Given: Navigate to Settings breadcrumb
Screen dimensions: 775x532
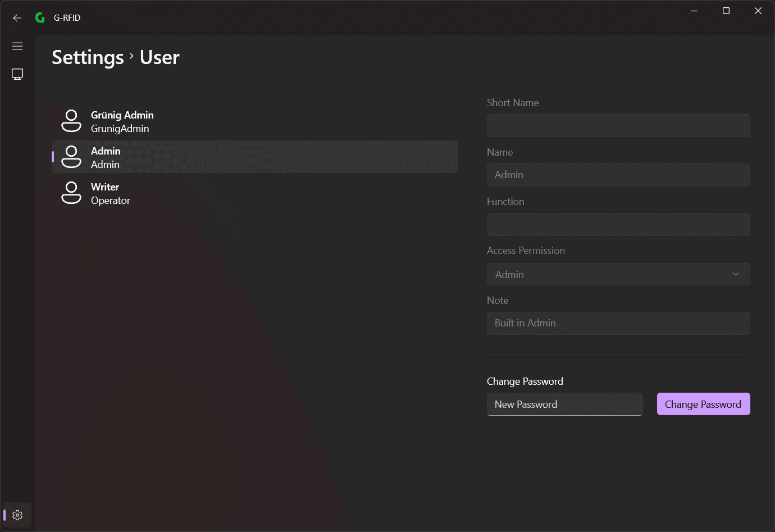Looking at the screenshot, I should coord(88,57).
